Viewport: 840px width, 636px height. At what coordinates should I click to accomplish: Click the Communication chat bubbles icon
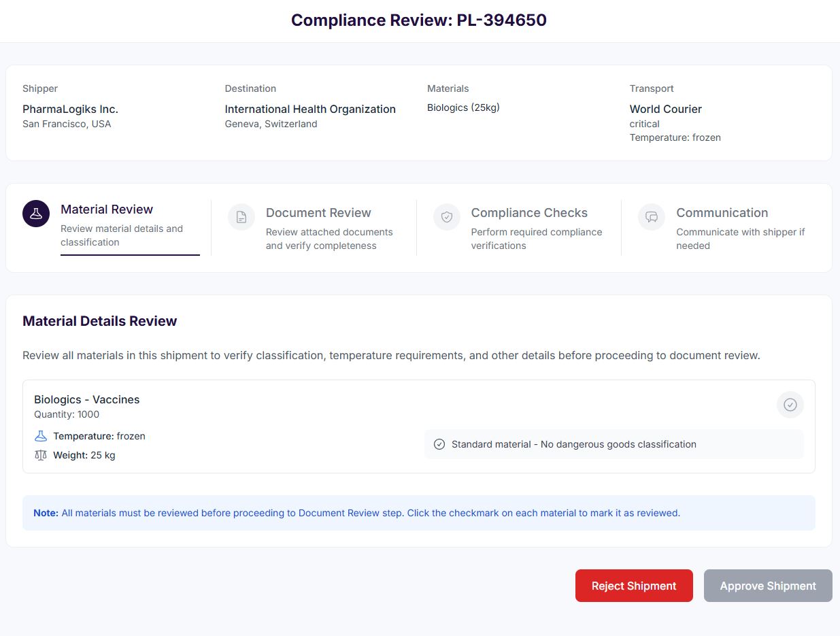[x=652, y=217]
